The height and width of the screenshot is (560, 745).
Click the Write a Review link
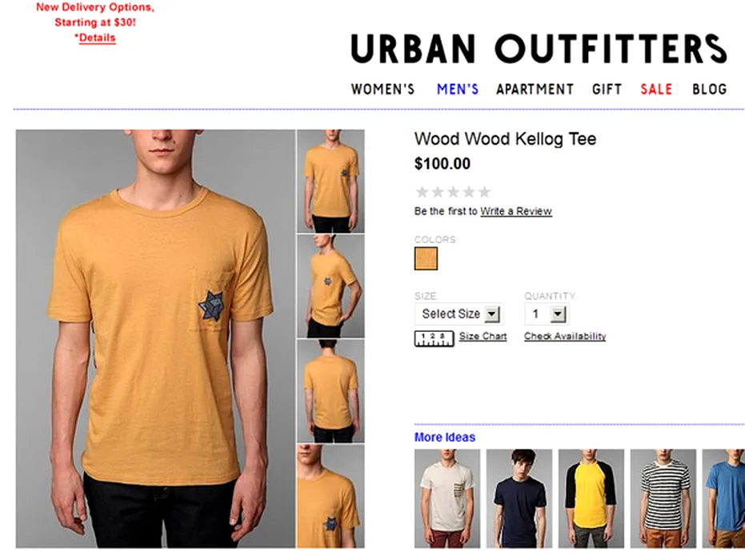516,211
